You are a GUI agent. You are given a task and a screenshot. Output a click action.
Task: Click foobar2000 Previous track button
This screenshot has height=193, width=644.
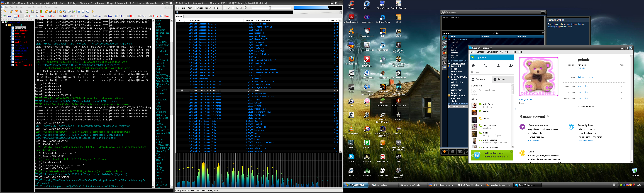coord(237,8)
